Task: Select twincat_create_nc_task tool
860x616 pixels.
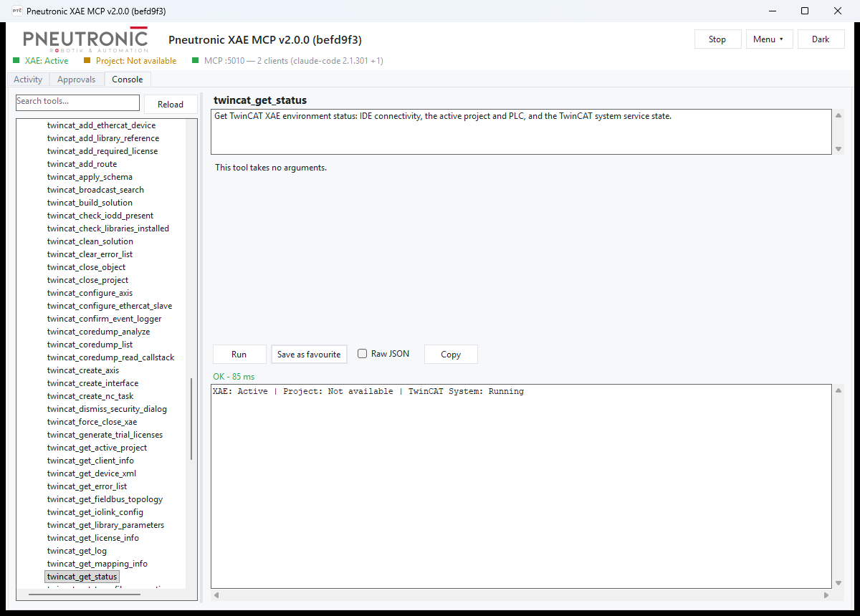Action: tap(90, 396)
